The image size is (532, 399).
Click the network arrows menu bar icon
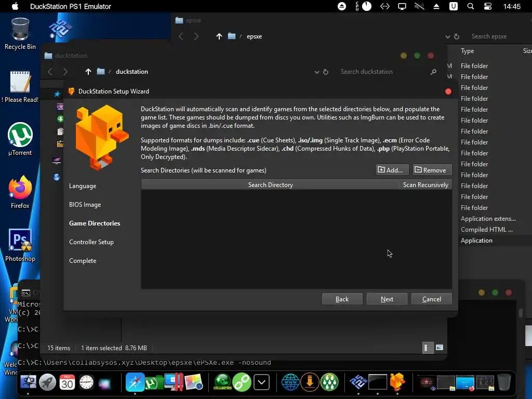pyautogui.click(x=385, y=6)
